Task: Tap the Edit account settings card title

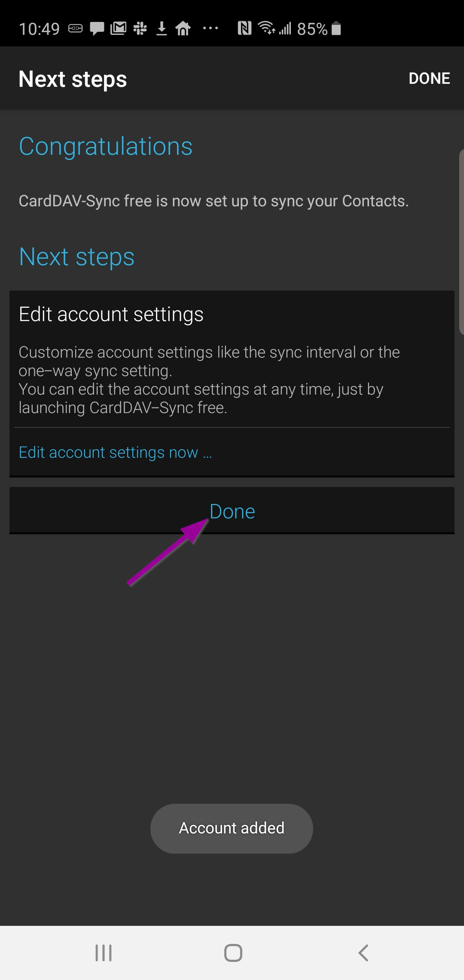Action: click(111, 314)
